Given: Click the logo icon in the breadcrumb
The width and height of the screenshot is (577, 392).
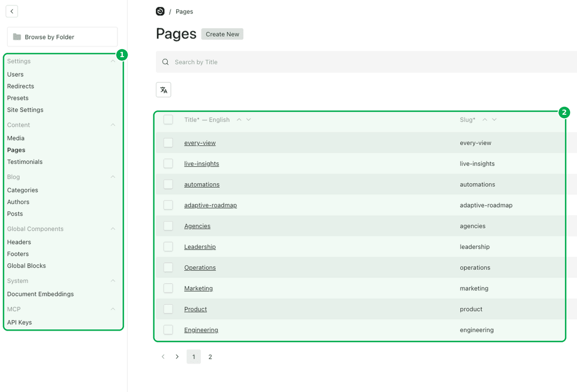Looking at the screenshot, I should (160, 11).
